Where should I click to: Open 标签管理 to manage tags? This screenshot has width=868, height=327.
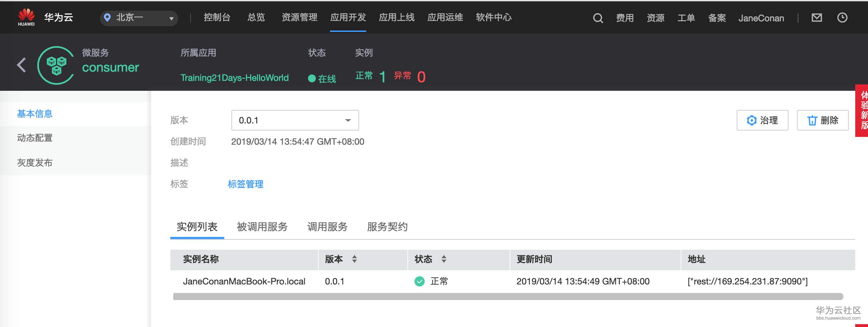click(x=246, y=184)
